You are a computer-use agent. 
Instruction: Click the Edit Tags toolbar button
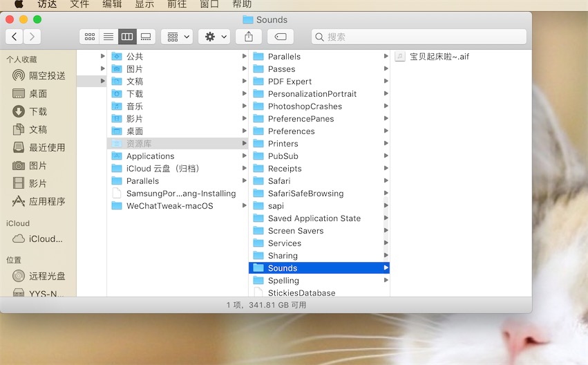pyautogui.click(x=281, y=37)
